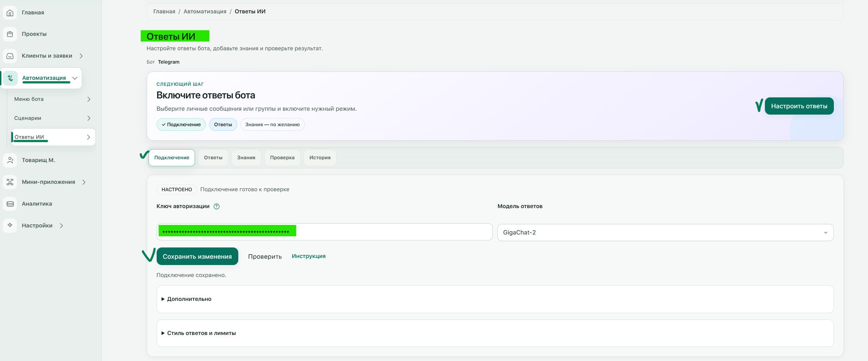Select the Клиенты и заявки inbox icon
868x361 pixels.
(10, 56)
